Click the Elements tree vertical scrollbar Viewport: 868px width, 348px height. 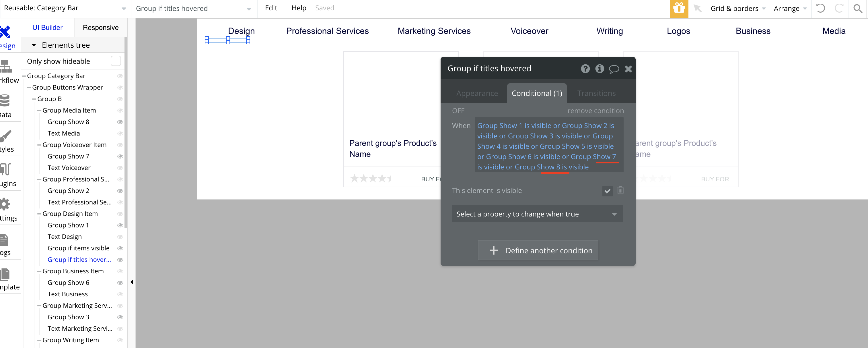pos(126,132)
